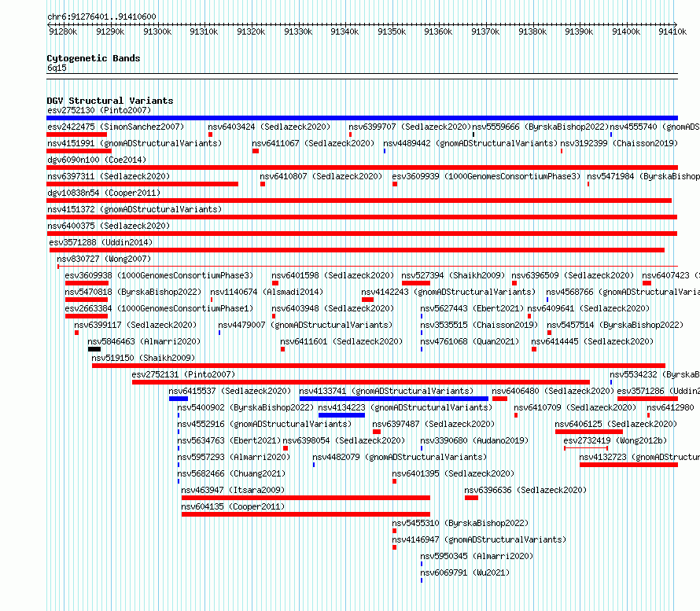
Task: Open nsv6401598 (Sedlazeck2020) variant
Action: [333, 275]
